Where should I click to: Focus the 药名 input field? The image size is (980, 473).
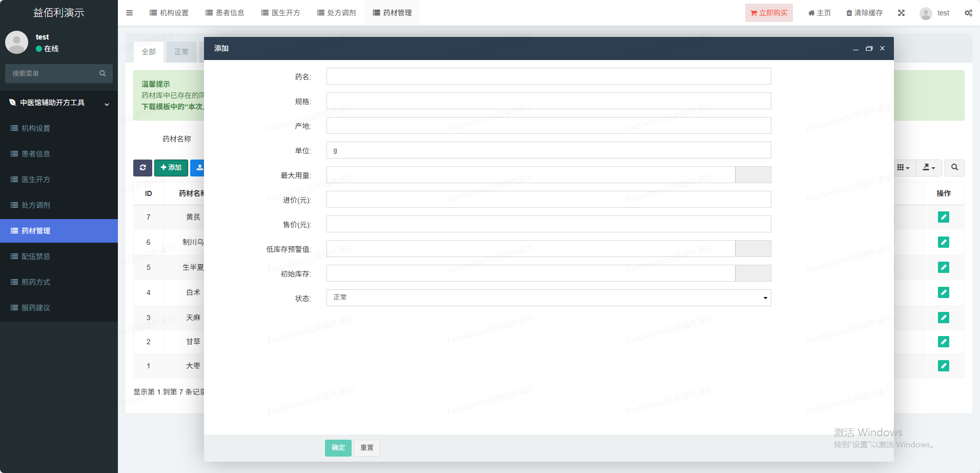[x=548, y=76]
